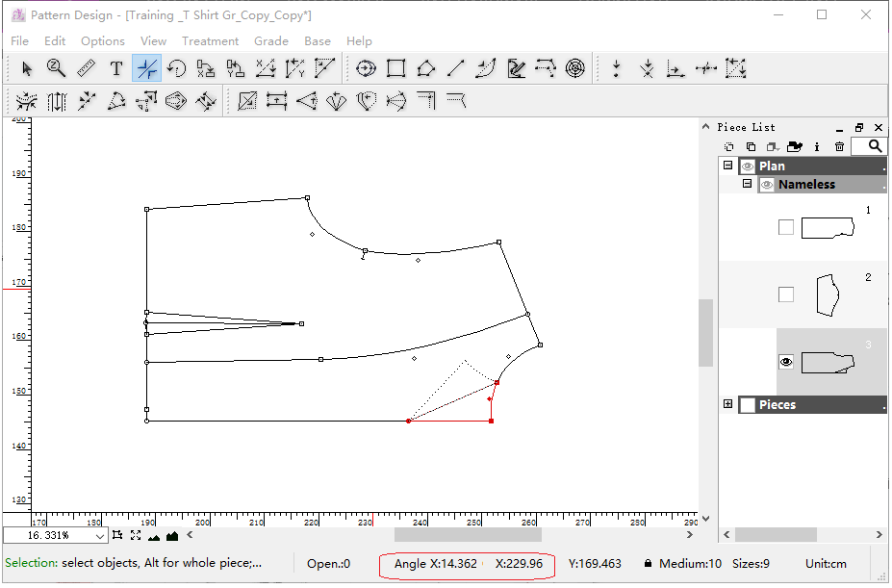
Task: Select the rectangle drawing tool
Action: point(395,68)
